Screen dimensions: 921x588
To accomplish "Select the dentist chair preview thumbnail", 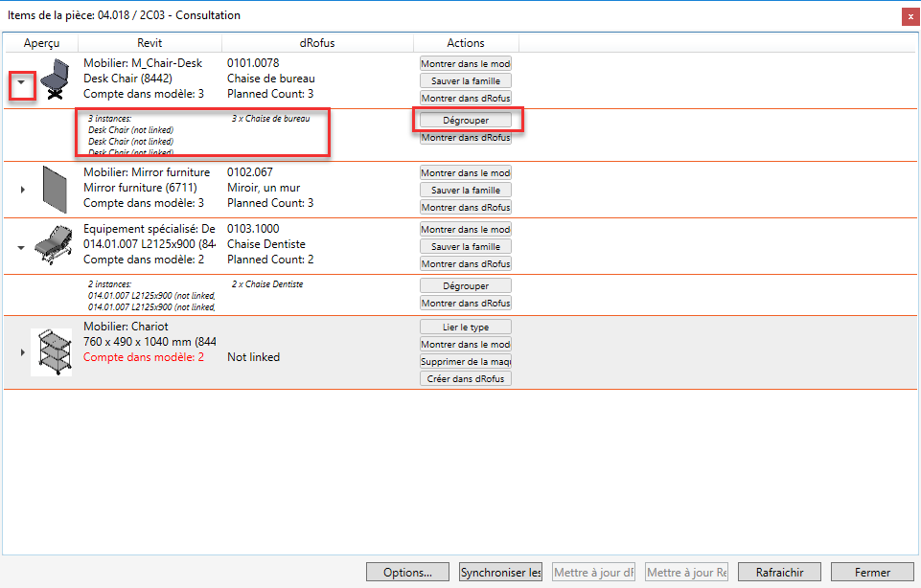I will pyautogui.click(x=54, y=246).
